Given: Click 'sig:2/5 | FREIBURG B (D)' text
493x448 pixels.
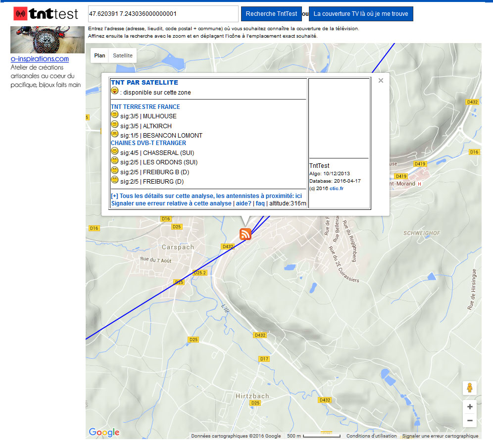Looking at the screenshot, I should pos(155,172).
